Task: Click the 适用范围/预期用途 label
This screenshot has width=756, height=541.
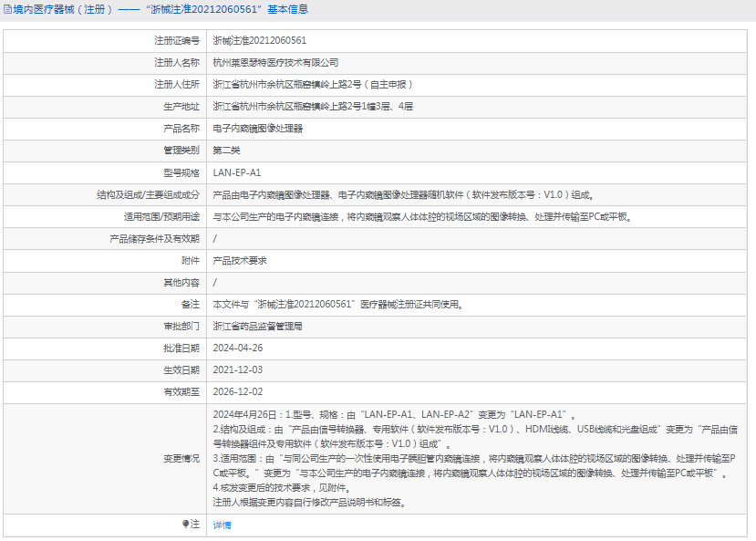Action: (161, 217)
